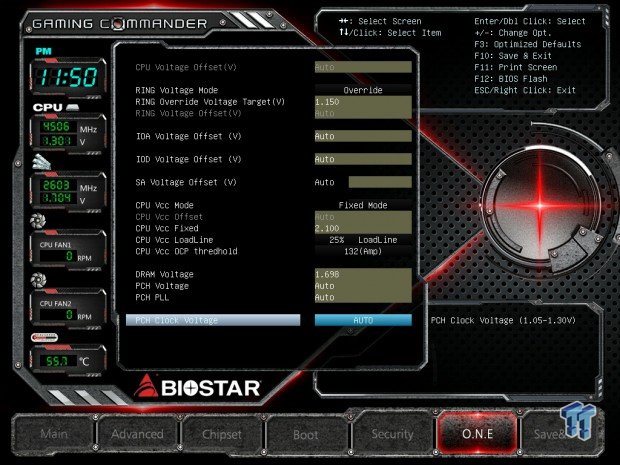Select the SA Voltage Offset label
The width and height of the screenshot is (620, 465).
(186, 182)
